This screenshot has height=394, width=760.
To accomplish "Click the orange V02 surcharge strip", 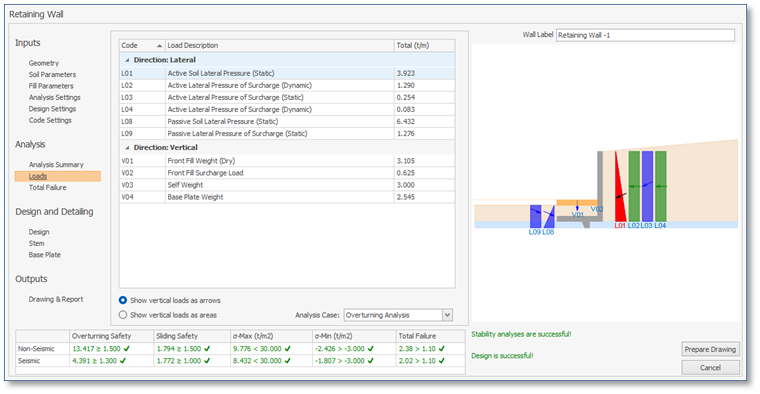I will pos(577,203).
